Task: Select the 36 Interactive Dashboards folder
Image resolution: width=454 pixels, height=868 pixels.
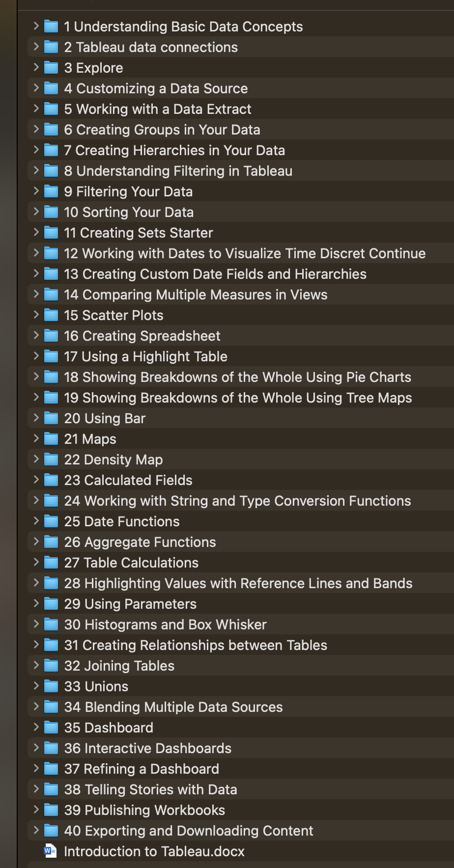Action: 147,748
